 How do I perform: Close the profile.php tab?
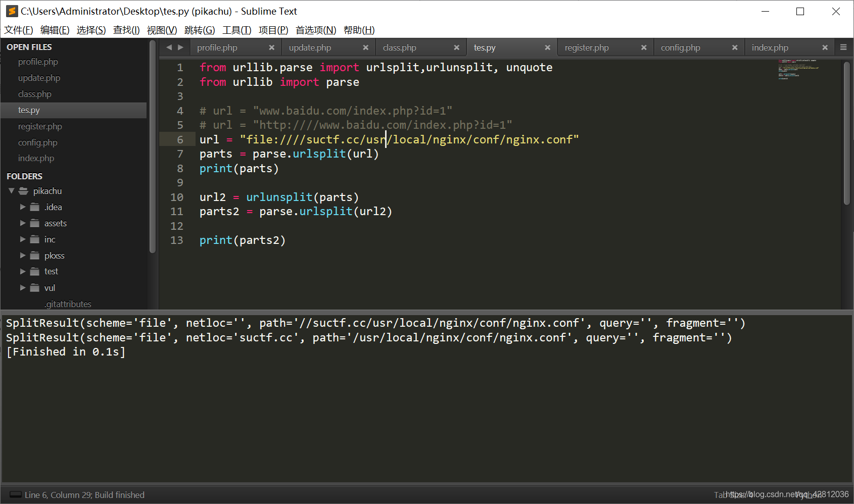pyautogui.click(x=272, y=47)
